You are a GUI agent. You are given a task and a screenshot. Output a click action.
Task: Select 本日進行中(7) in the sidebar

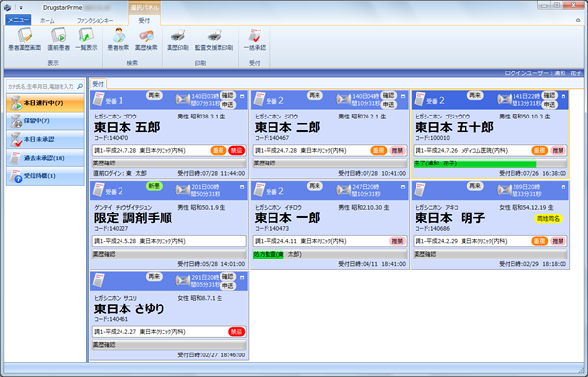point(45,103)
